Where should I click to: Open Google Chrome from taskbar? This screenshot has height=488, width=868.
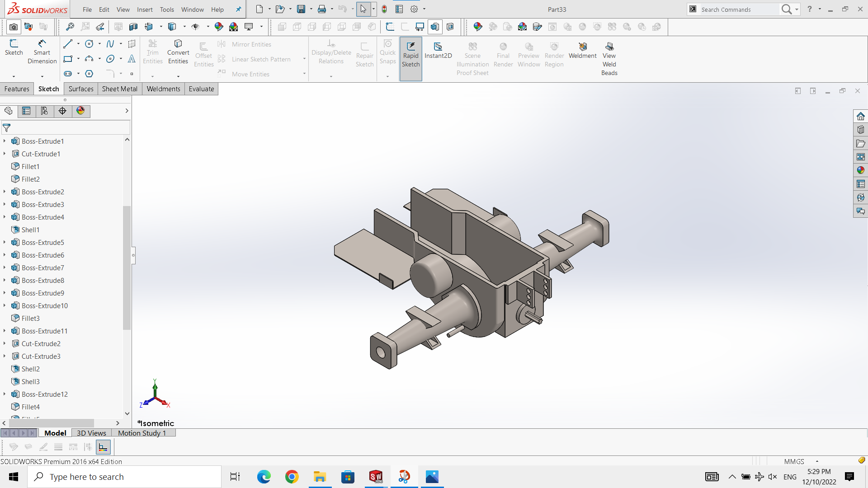[292, 477]
